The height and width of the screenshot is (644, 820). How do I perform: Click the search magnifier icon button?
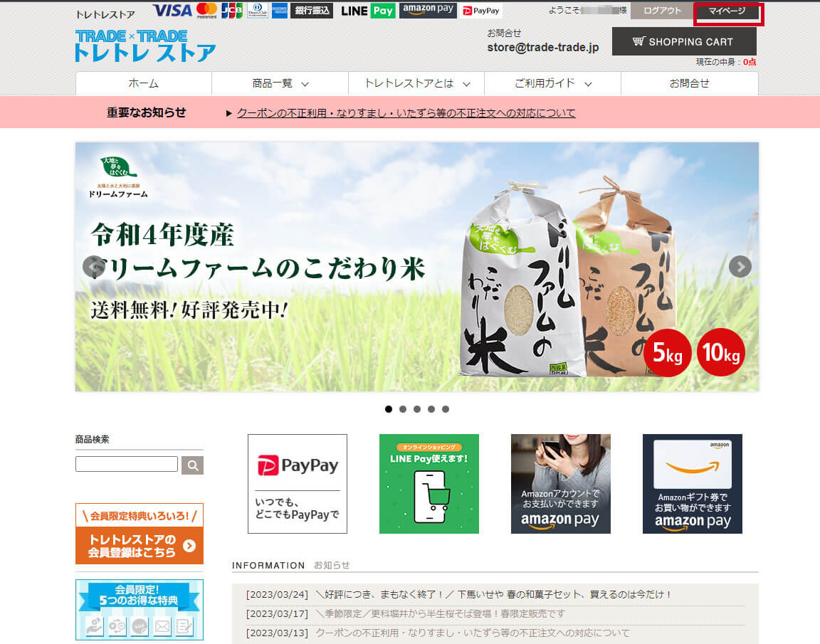pyautogui.click(x=192, y=465)
